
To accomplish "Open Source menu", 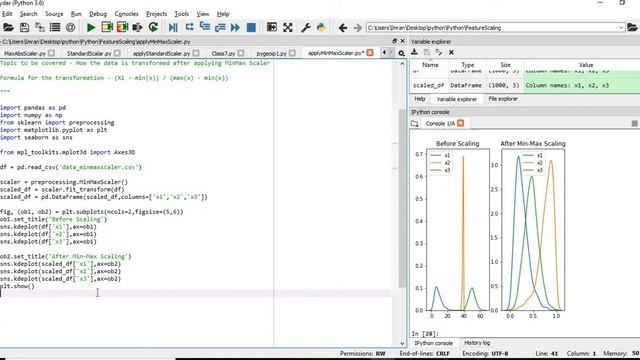I will pyautogui.click(x=54, y=14).
